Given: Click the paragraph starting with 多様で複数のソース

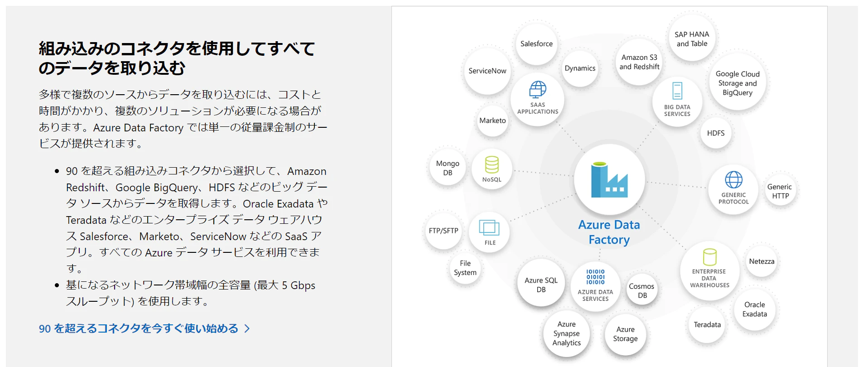Looking at the screenshot, I should coord(183,119).
